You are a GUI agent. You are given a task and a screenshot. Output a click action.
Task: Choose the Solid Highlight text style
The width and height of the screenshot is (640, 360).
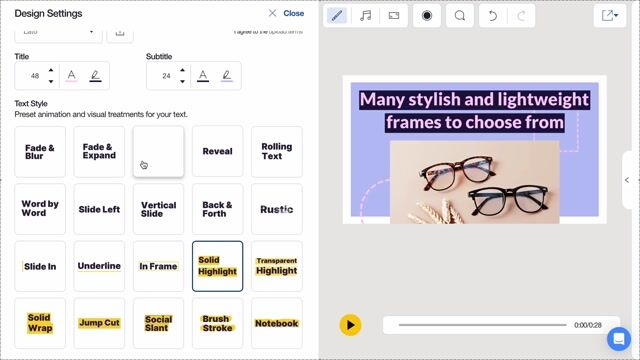tap(218, 266)
